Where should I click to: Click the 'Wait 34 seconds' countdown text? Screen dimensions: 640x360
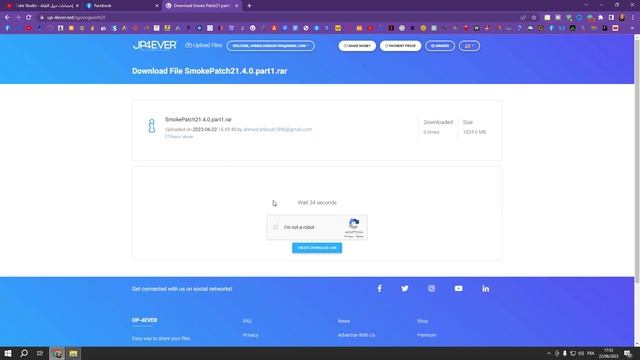[x=317, y=202]
